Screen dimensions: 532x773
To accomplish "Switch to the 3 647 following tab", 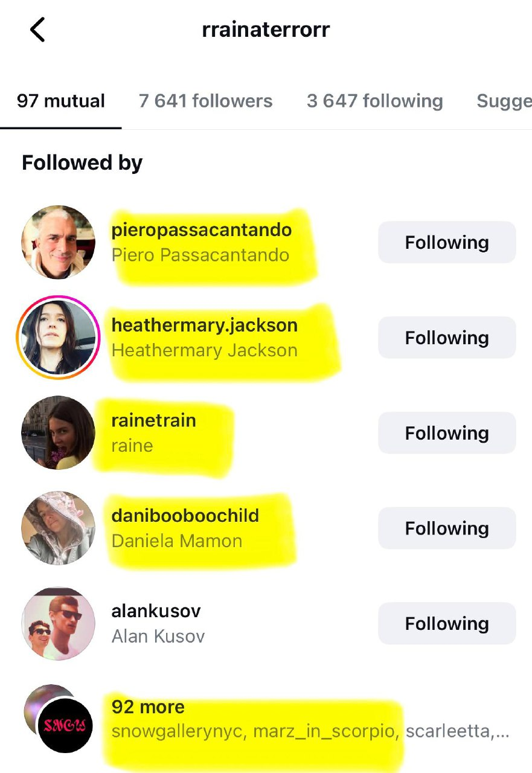I will [375, 101].
